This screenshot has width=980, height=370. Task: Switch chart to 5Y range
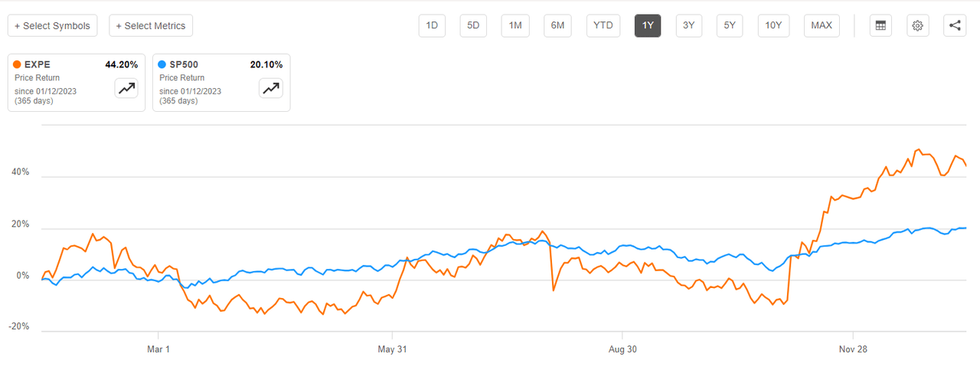point(730,25)
